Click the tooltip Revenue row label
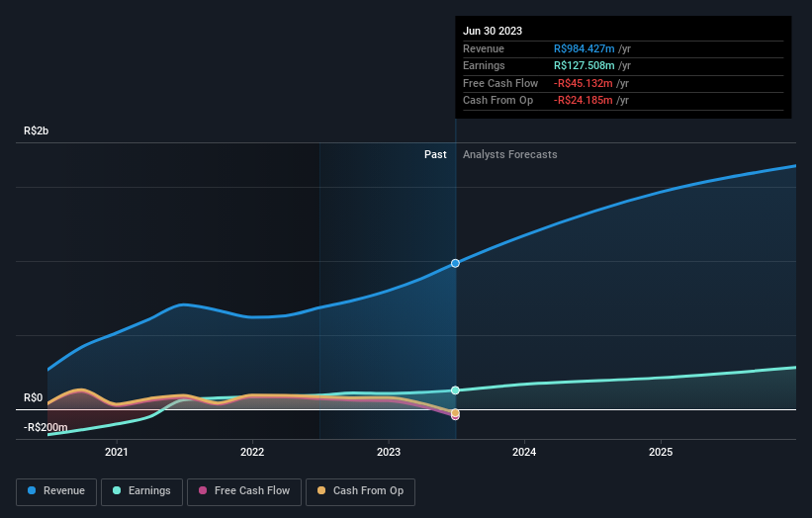 (484, 48)
